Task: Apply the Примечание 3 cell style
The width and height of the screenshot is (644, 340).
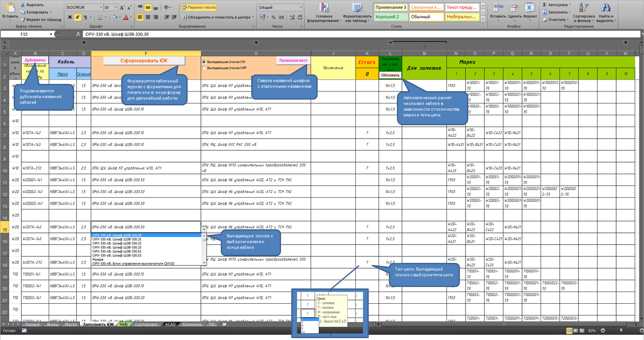Action: point(391,7)
